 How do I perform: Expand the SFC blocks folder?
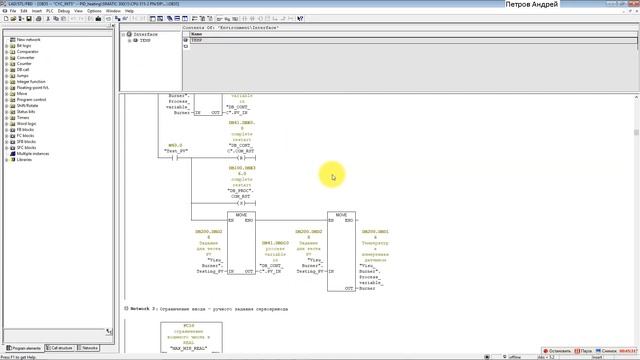pyautogui.click(x=7, y=148)
